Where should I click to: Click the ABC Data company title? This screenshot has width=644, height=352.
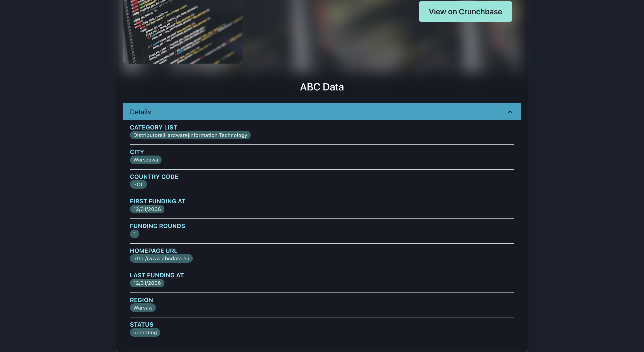pyautogui.click(x=322, y=87)
